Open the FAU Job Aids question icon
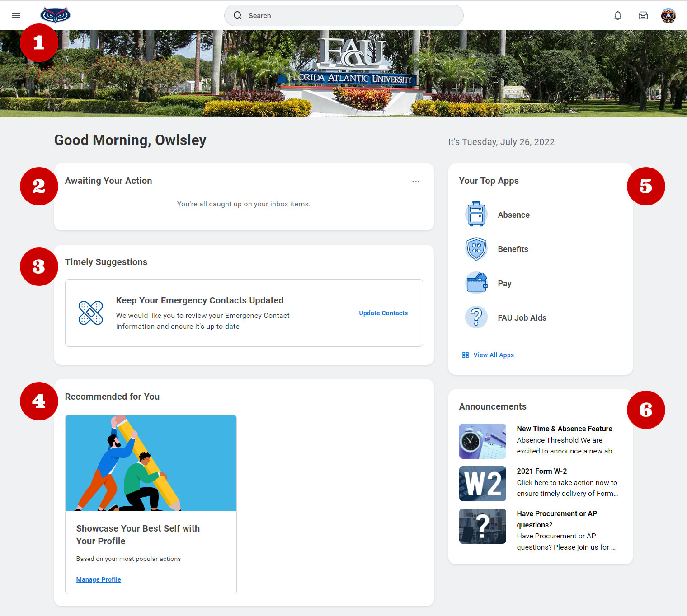Screen dimensions: 687x616 click(x=476, y=317)
